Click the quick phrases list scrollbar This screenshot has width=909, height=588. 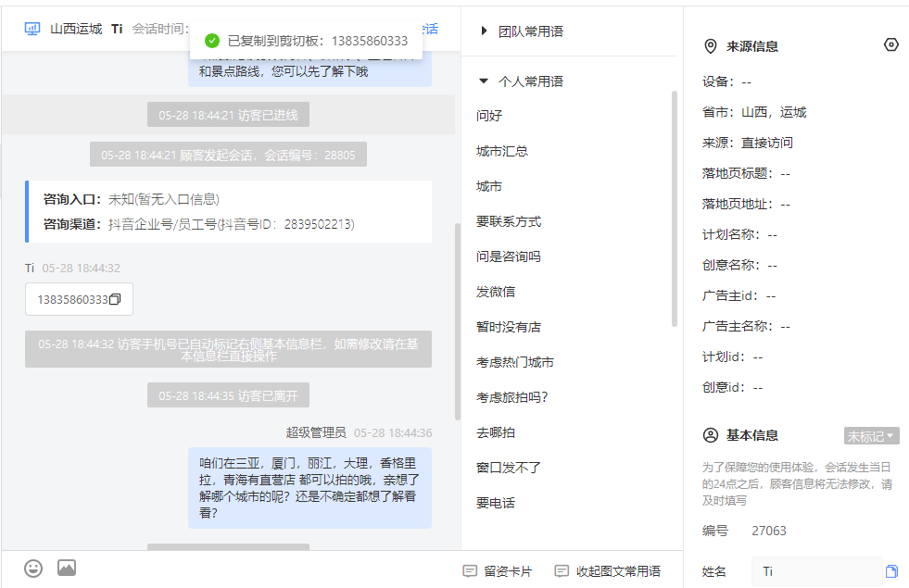coord(675,208)
